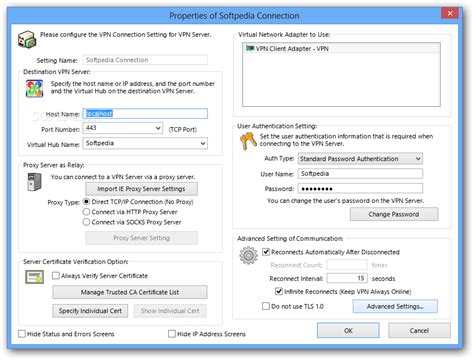Click the Host Name input field
474x360 pixels.
coord(145,113)
